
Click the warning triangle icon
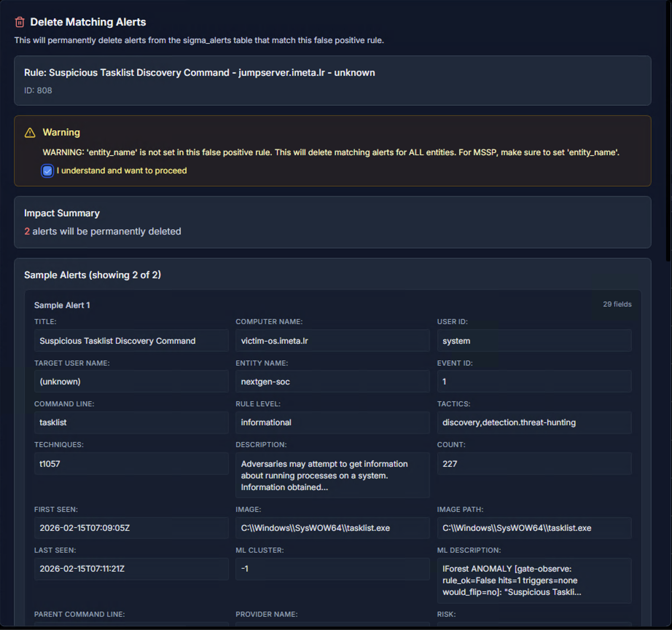coord(30,133)
